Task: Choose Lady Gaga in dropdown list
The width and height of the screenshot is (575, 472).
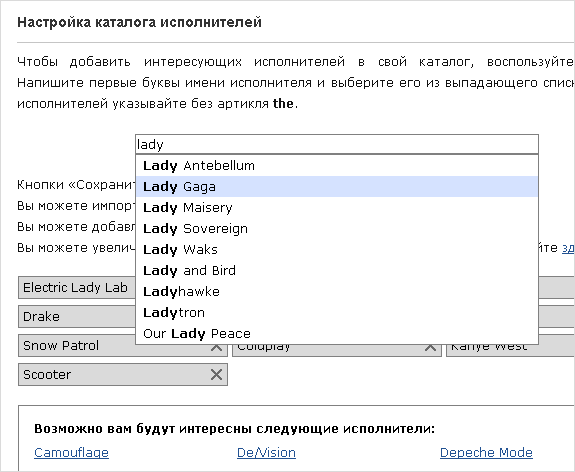Action: pos(337,187)
